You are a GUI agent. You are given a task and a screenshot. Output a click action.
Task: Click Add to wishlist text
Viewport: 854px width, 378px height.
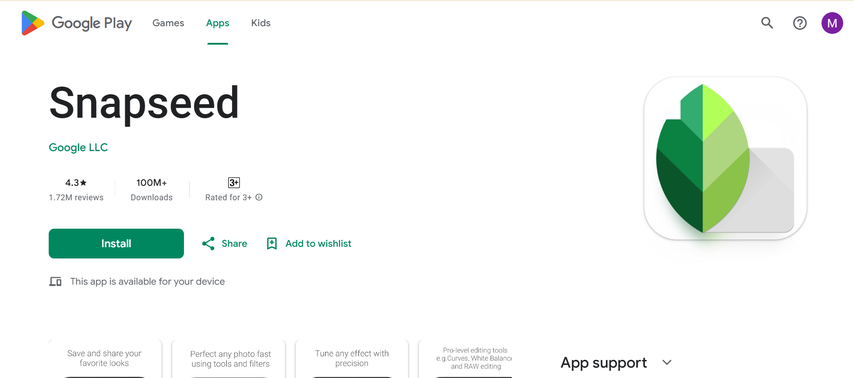[318, 243]
